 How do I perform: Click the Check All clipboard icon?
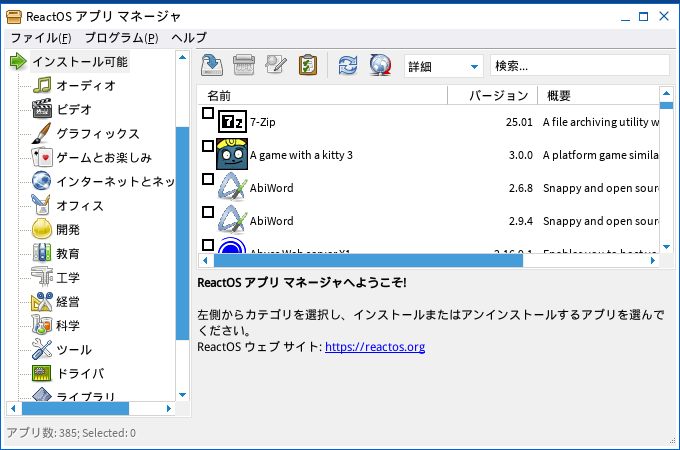[x=308, y=65]
